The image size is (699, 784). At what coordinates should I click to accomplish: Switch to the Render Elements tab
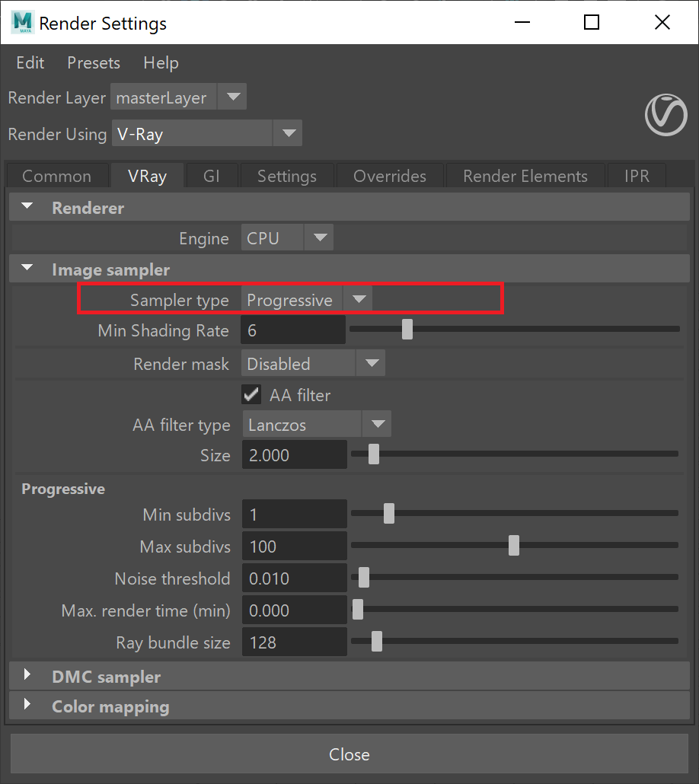click(x=525, y=176)
